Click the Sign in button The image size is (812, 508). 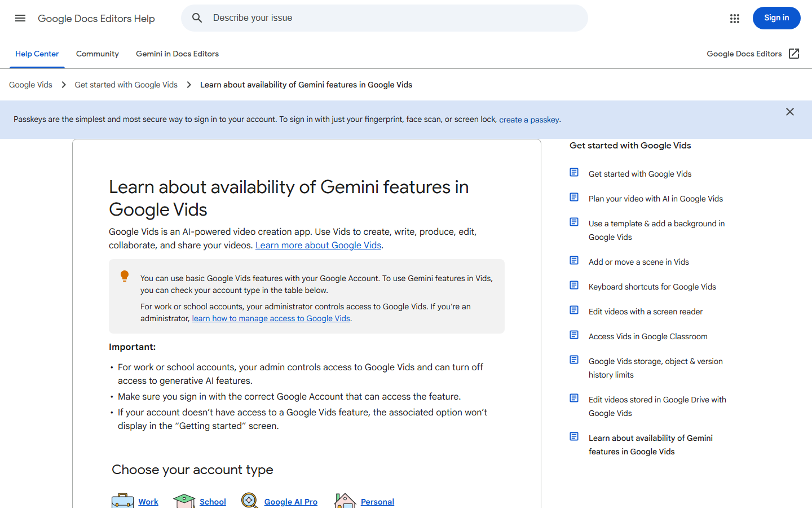(776, 18)
